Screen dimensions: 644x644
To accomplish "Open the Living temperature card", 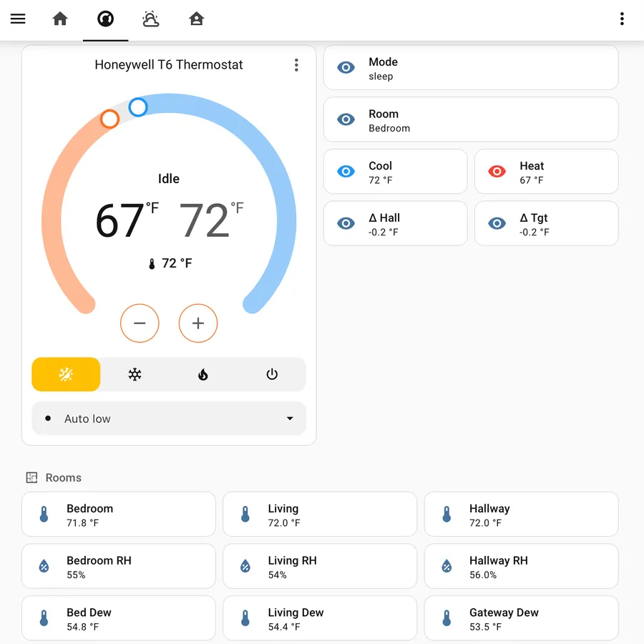I will click(x=320, y=514).
